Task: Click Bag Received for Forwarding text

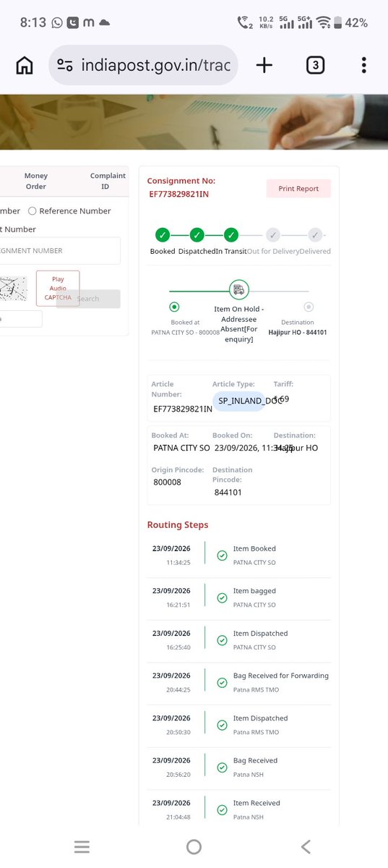Action: 281,676
